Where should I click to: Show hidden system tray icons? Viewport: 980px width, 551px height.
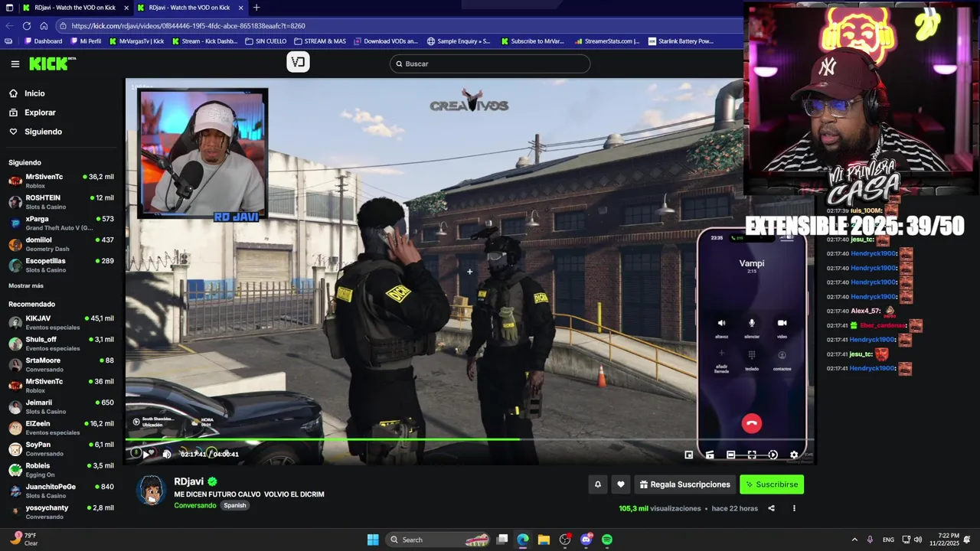[x=854, y=540]
